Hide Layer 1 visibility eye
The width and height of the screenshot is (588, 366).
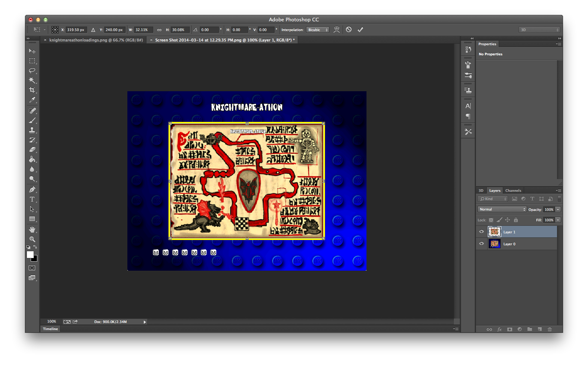pos(482,232)
